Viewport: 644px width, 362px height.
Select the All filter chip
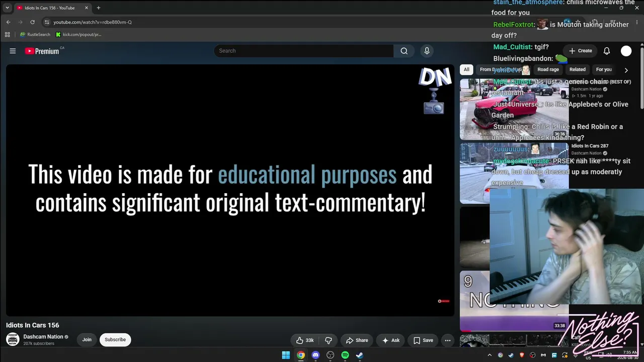tap(466, 70)
